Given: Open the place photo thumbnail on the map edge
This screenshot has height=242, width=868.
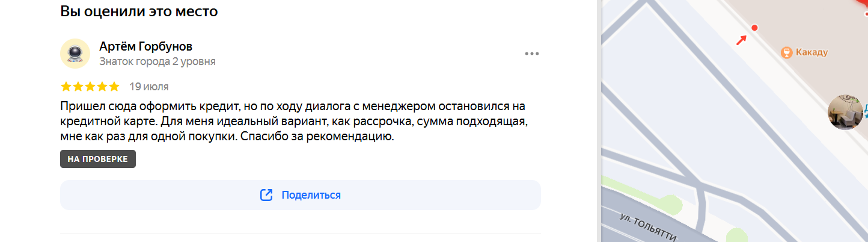Looking at the screenshot, I should (846, 112).
